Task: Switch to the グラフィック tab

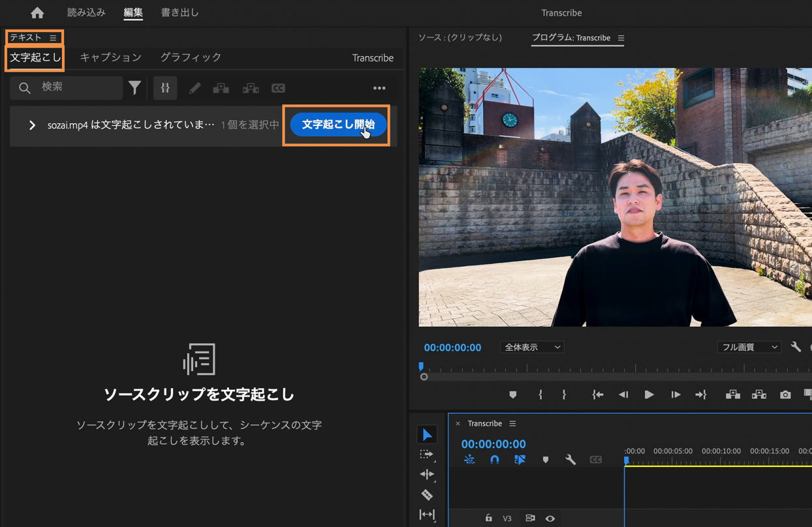Action: coord(191,57)
